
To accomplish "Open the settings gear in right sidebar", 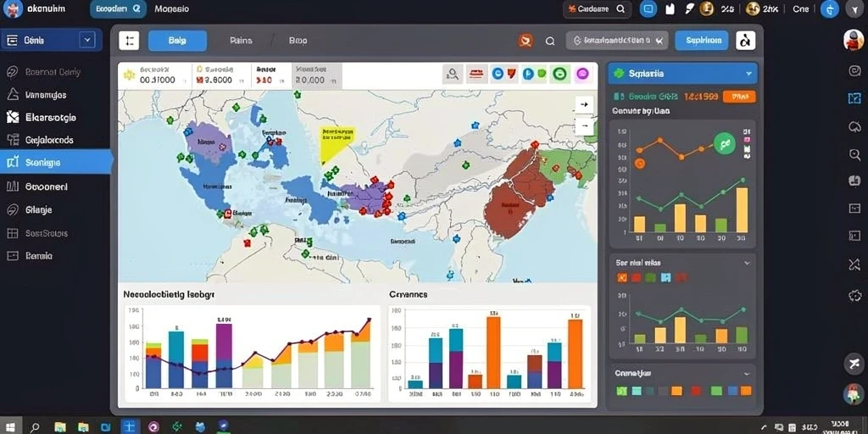I will coord(854,295).
